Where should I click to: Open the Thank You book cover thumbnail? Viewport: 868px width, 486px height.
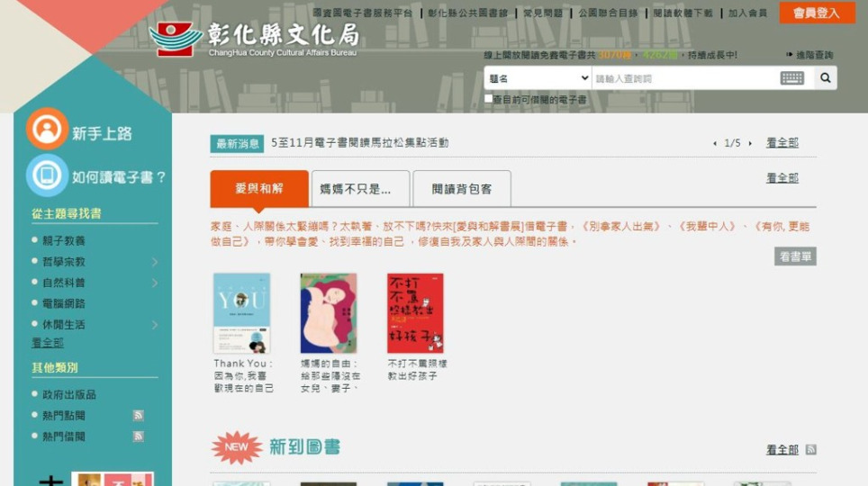click(242, 313)
